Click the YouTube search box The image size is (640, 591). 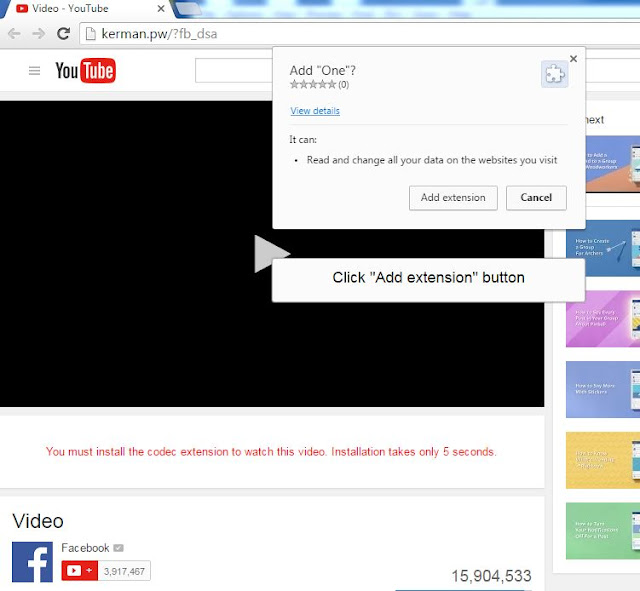(234, 71)
